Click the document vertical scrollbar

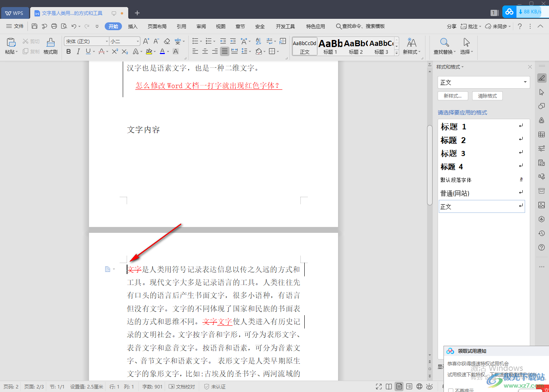coord(429,165)
